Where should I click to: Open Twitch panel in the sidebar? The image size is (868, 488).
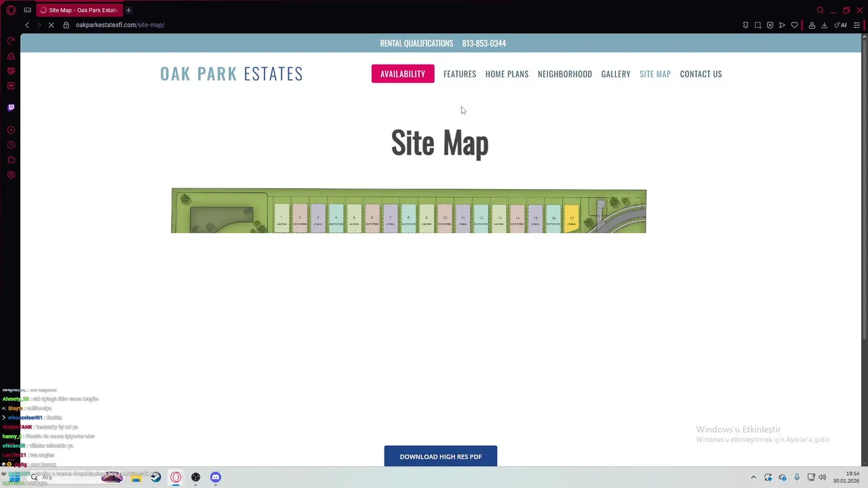point(11,107)
